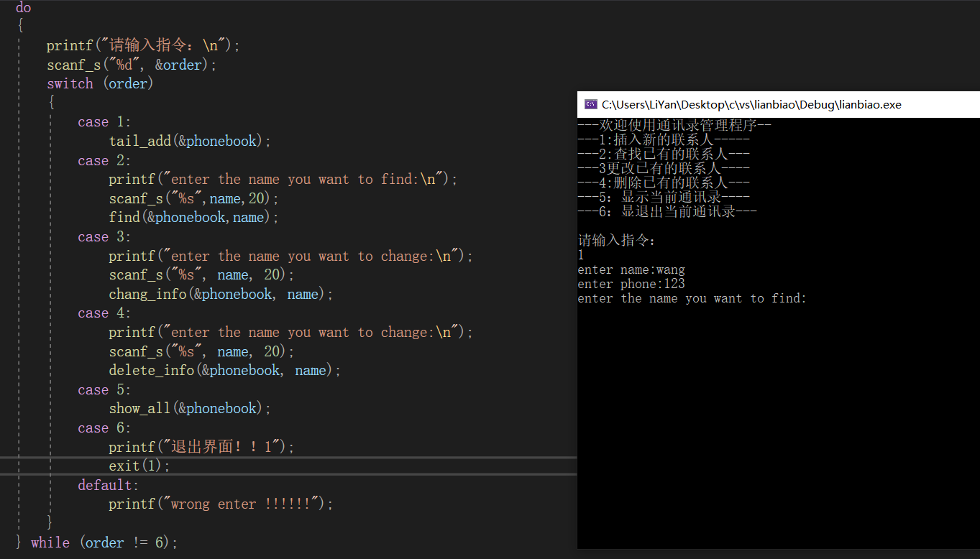Click the console prompt '请输入指令:'
Screen dimensions: 980x559
click(617, 240)
